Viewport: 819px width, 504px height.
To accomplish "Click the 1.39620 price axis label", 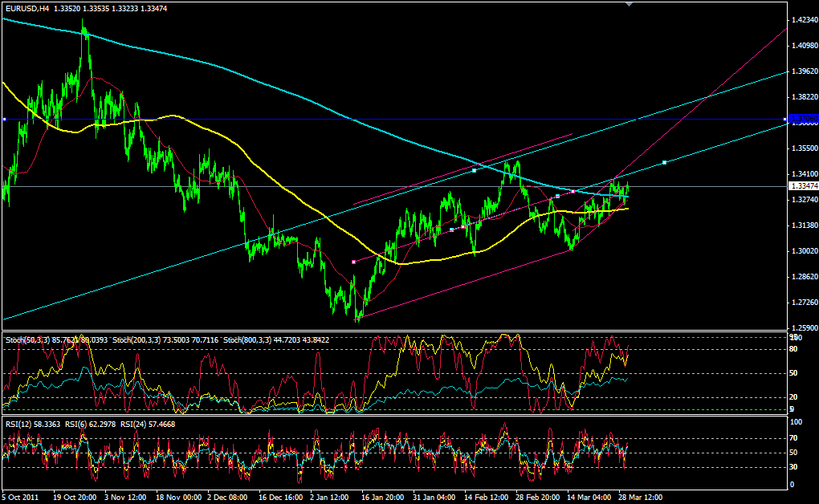I will coord(805,71).
